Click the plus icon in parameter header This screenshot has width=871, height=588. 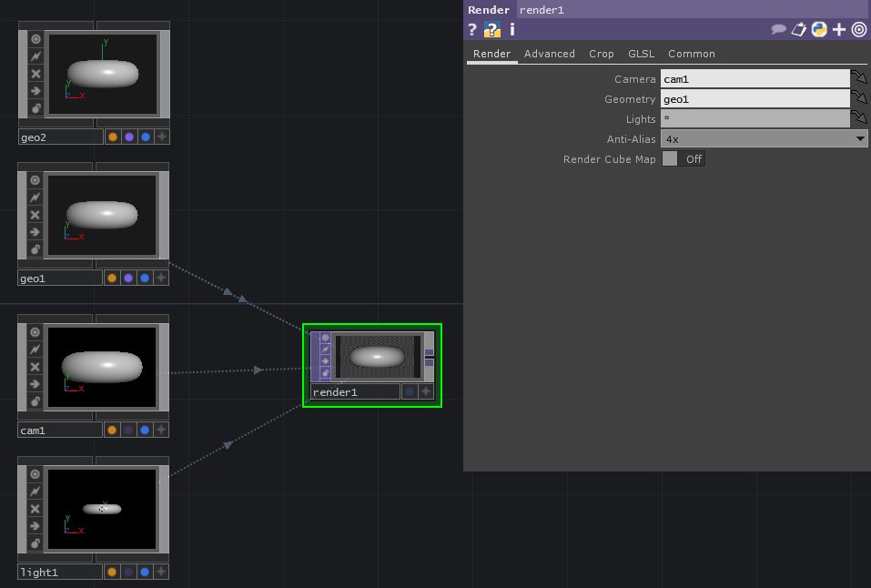[839, 29]
